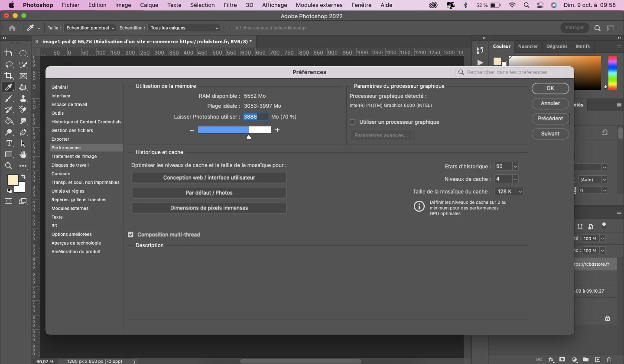Screen dimensions: 624x364
Task: Select the Crop tool
Action: click(x=9, y=76)
